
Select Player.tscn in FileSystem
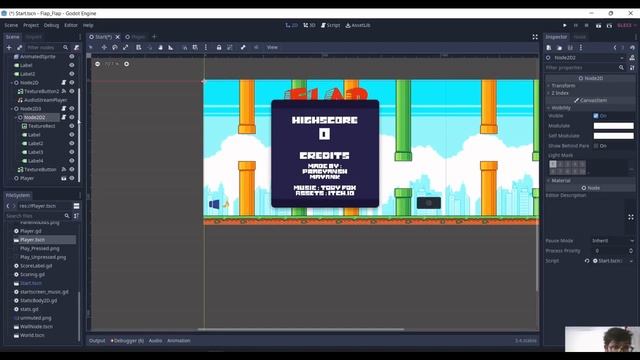click(x=33, y=240)
